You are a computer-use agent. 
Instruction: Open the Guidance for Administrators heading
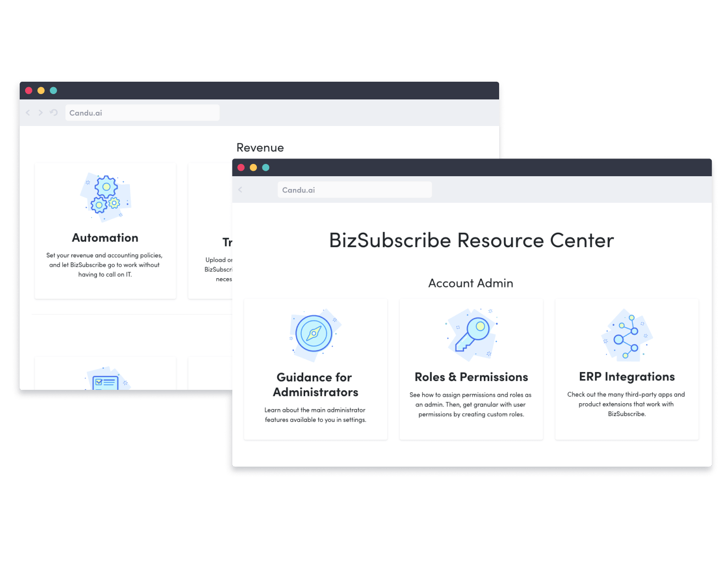(316, 385)
